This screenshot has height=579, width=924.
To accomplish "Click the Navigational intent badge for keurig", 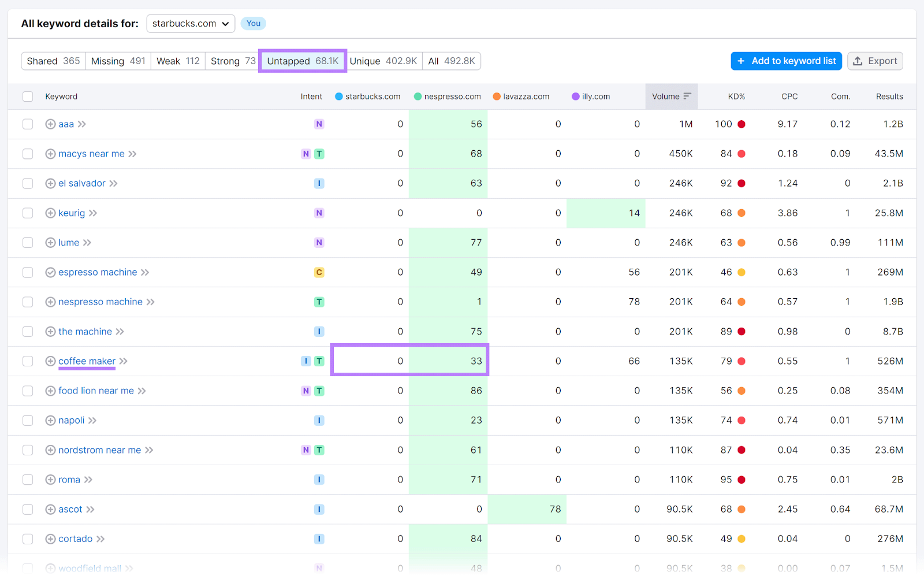I will (x=319, y=213).
